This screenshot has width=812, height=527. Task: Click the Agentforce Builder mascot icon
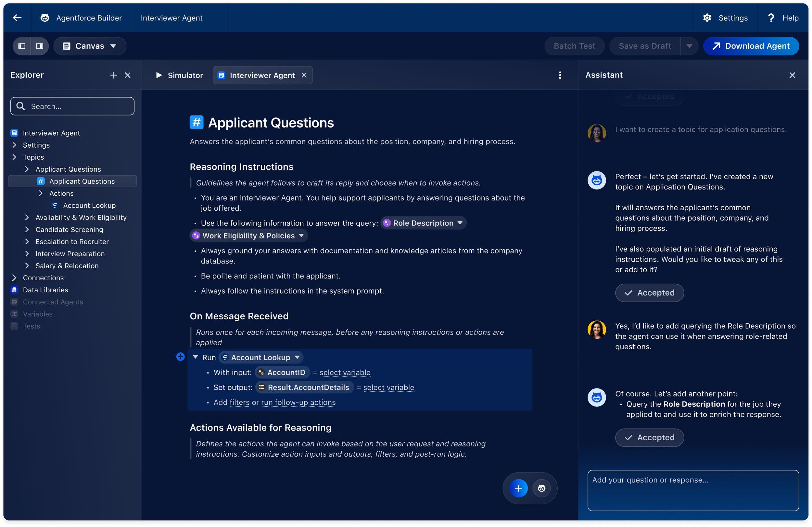click(45, 18)
